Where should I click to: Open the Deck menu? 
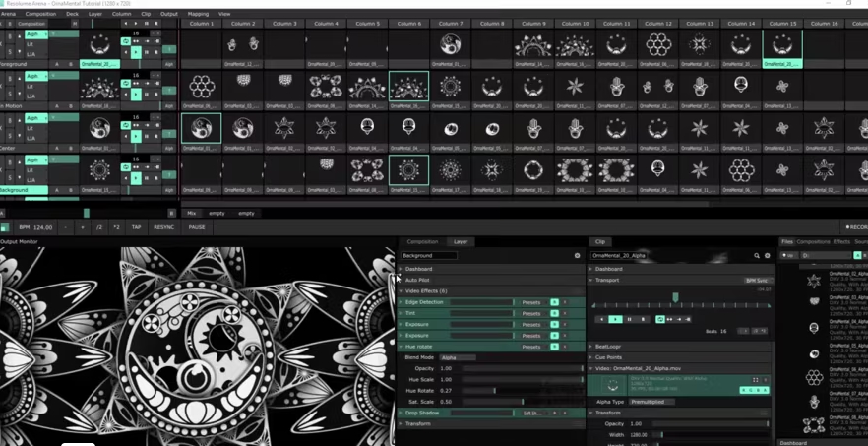click(x=72, y=14)
